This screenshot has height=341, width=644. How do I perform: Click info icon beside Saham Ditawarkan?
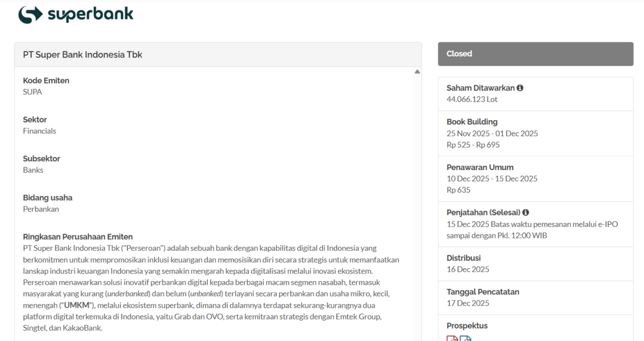click(x=520, y=88)
